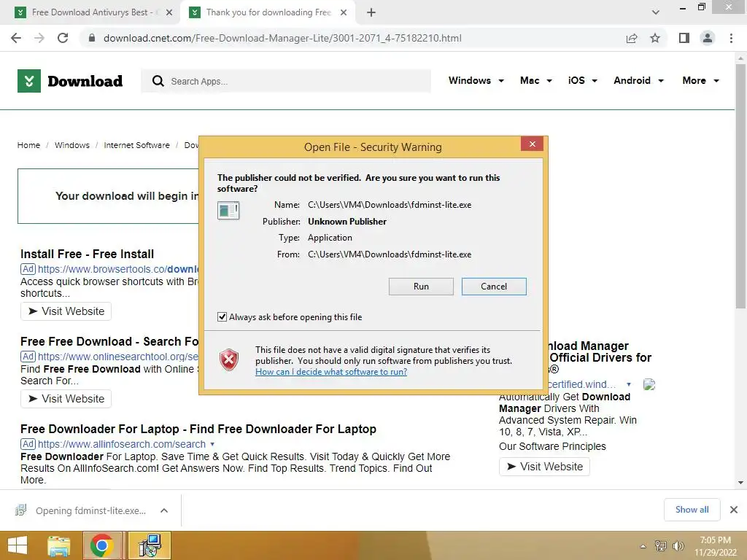Click the red shield warning icon
747x560 pixels.
229,359
